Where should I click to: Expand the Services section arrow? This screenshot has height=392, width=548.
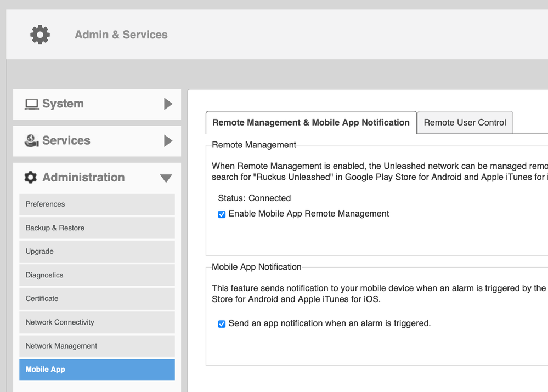click(168, 141)
